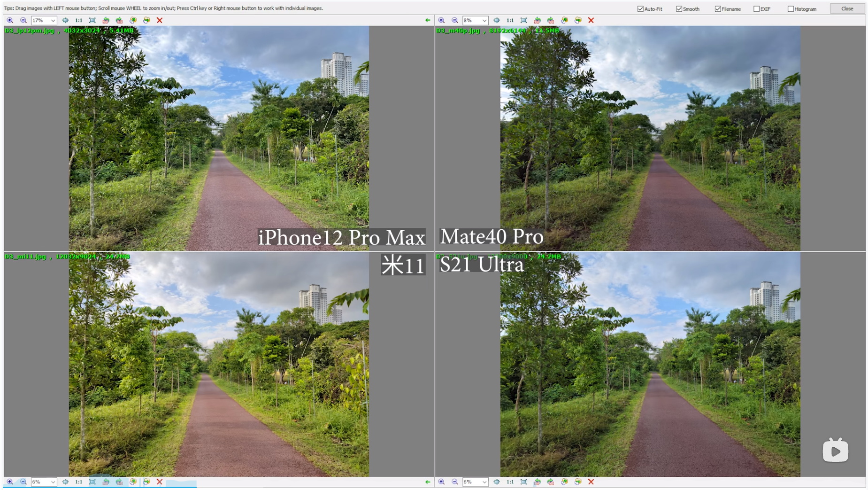Click the green arrow left of the 8% toolbar
Screen dimensions: 868x490
coord(428,20)
